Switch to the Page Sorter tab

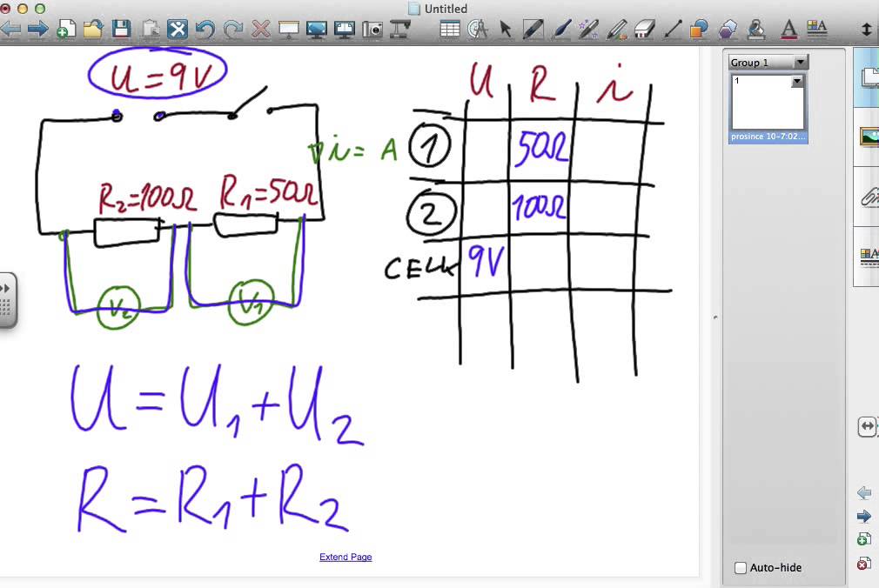(x=868, y=78)
